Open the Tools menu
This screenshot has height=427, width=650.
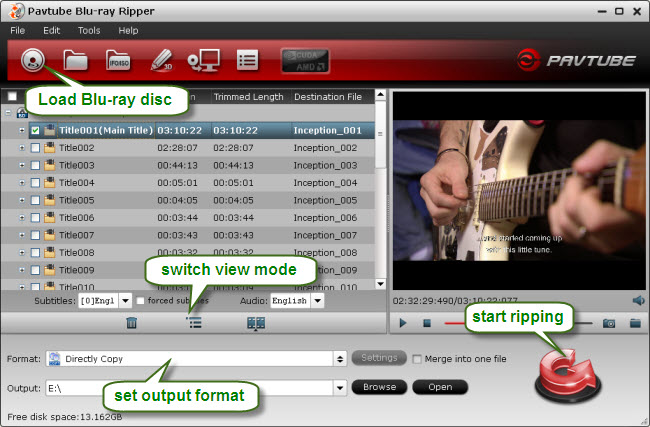coord(89,31)
